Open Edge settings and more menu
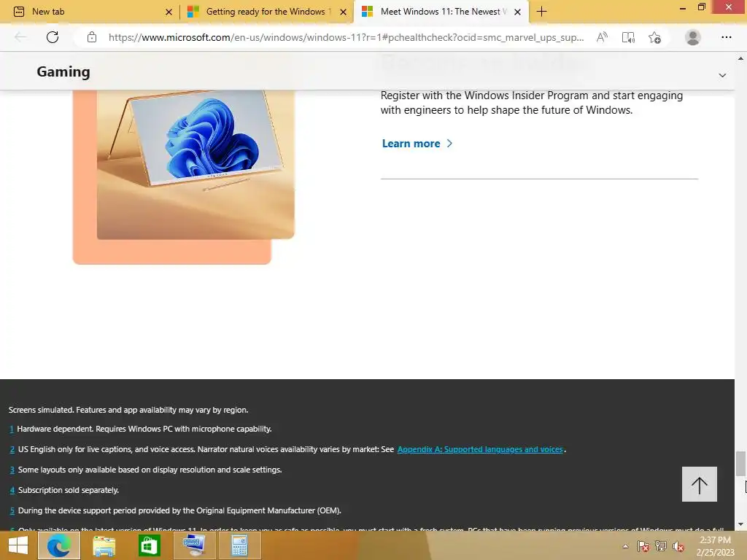The height and width of the screenshot is (560, 747). tap(726, 37)
